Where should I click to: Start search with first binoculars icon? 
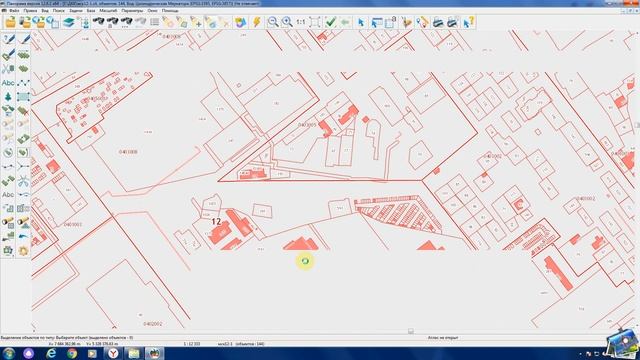point(99,22)
